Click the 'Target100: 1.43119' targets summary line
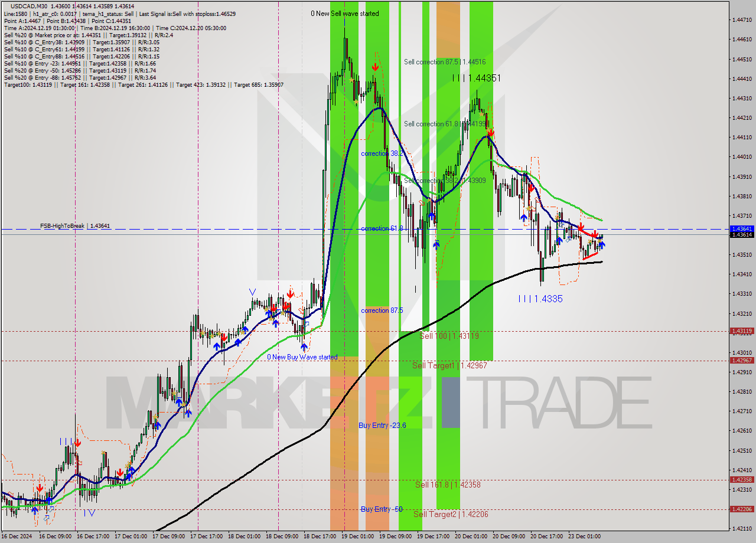The image size is (756, 543). tap(144, 84)
